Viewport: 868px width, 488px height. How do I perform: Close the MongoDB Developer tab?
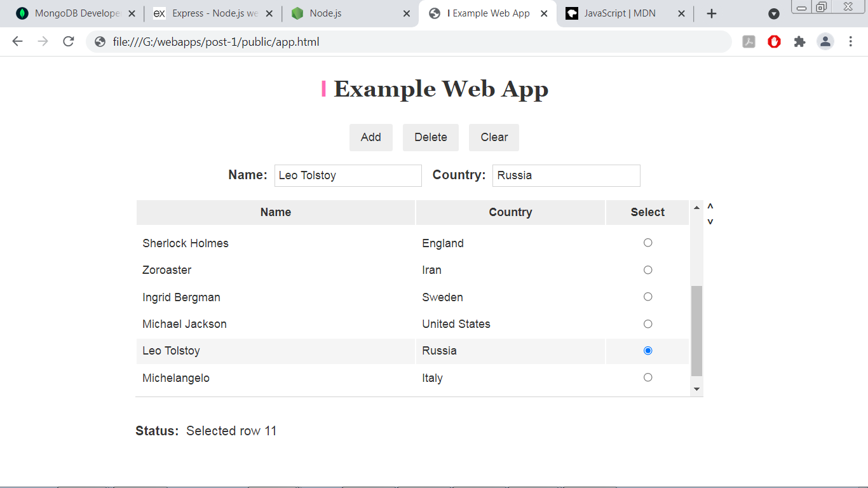(132, 13)
